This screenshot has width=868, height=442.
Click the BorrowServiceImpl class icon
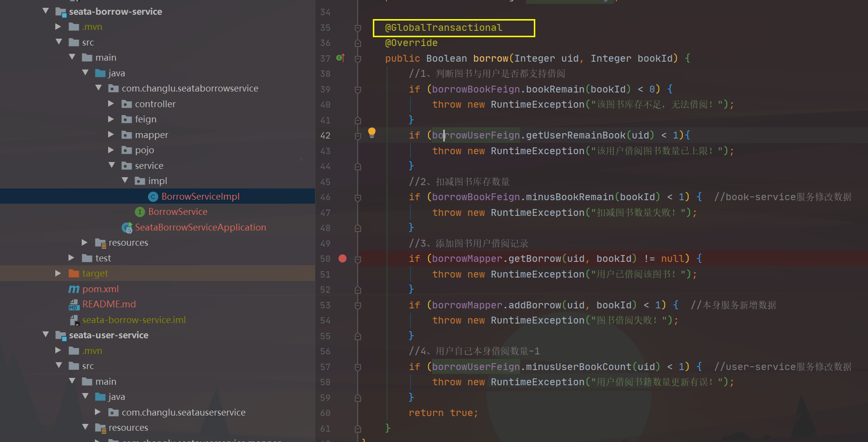coord(153,196)
